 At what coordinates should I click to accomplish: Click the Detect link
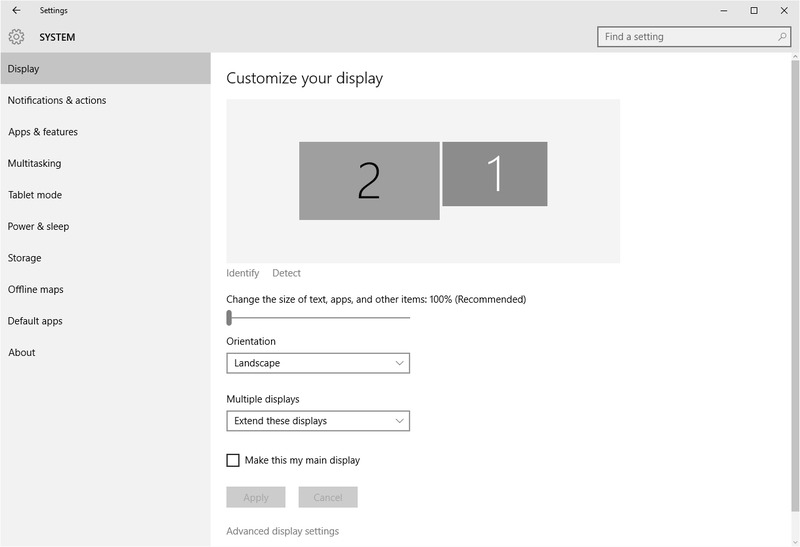click(x=286, y=273)
